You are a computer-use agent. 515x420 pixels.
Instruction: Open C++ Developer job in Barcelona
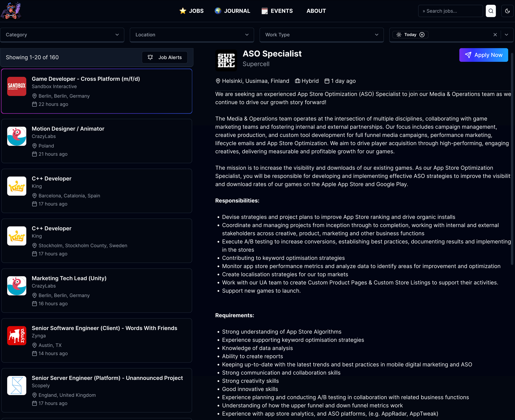[97, 191]
